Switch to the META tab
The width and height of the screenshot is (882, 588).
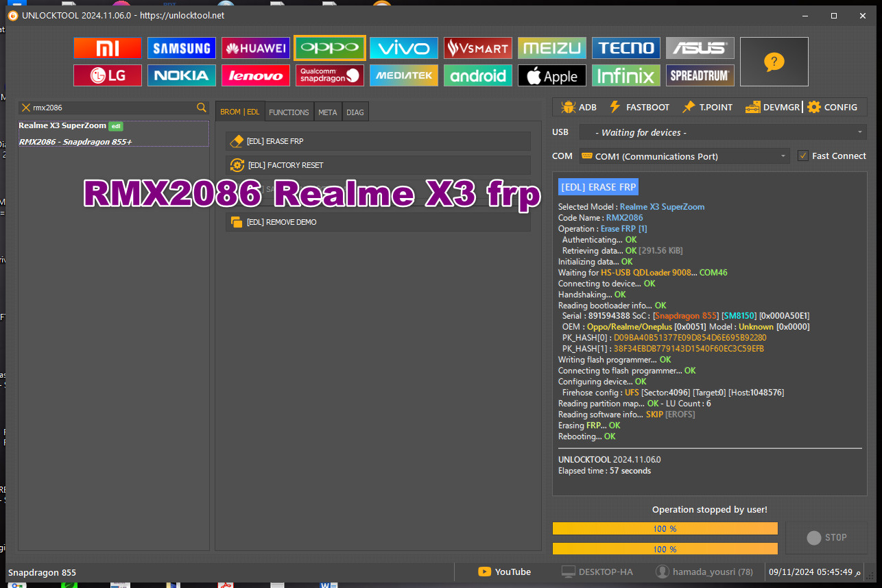[x=328, y=112]
